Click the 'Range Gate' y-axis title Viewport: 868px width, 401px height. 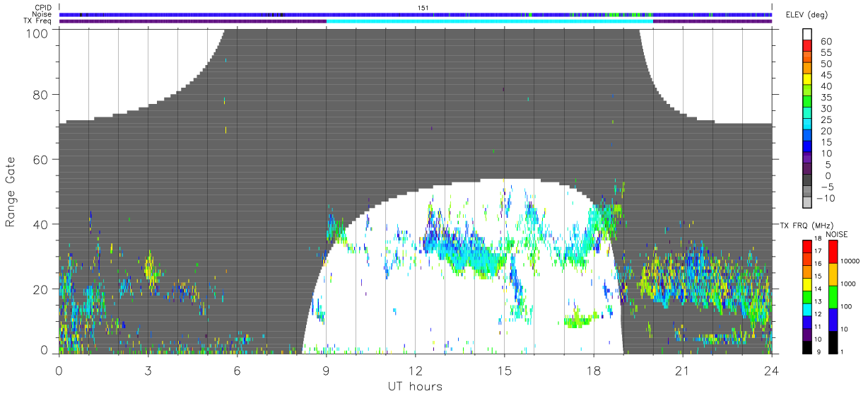11,192
